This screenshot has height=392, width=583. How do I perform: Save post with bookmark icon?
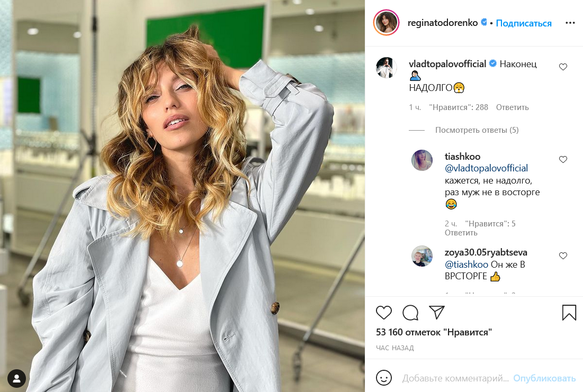569,313
